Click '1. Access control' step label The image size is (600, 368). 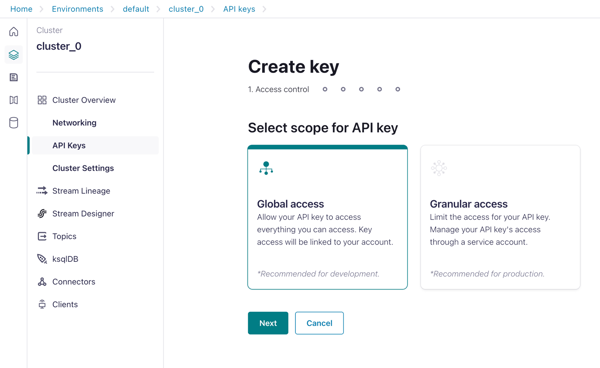click(x=278, y=89)
